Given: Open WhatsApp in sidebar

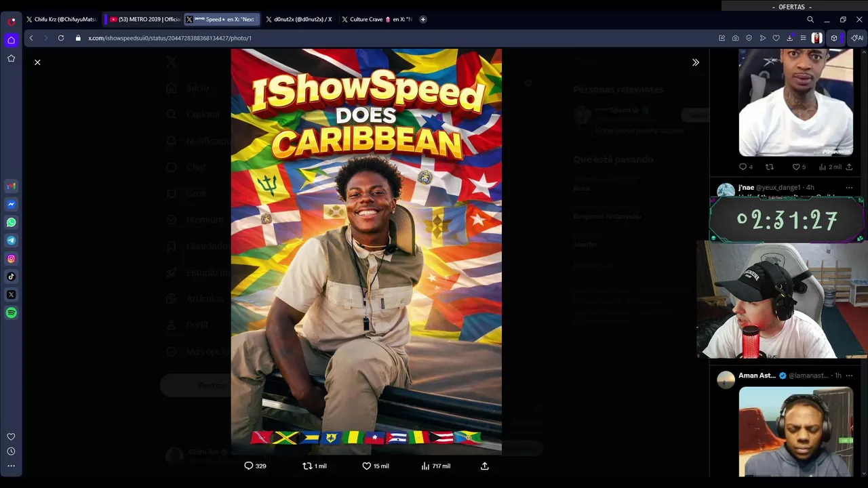Looking at the screenshot, I should point(11,222).
